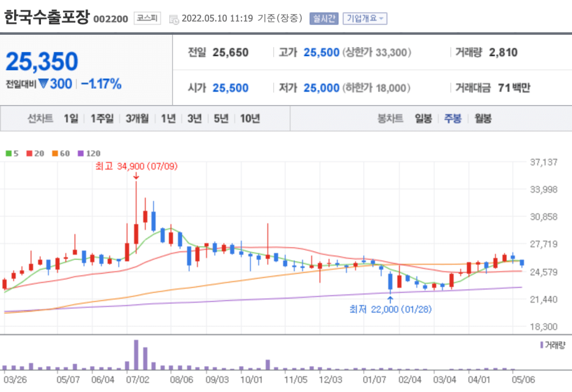Click the 코스피 market badge
Viewport: 572px width, 392px height.
(147, 18)
